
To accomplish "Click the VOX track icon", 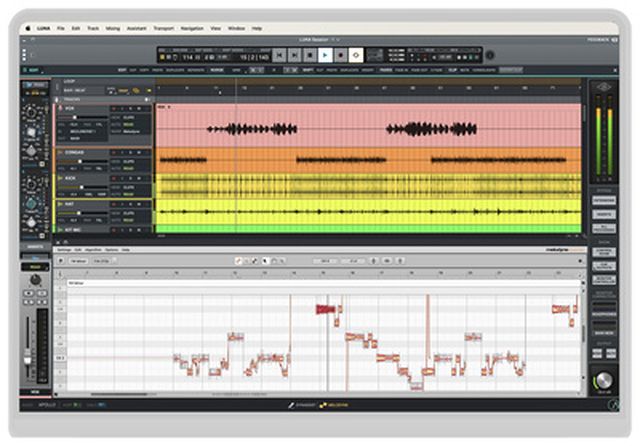I will click(x=61, y=106).
